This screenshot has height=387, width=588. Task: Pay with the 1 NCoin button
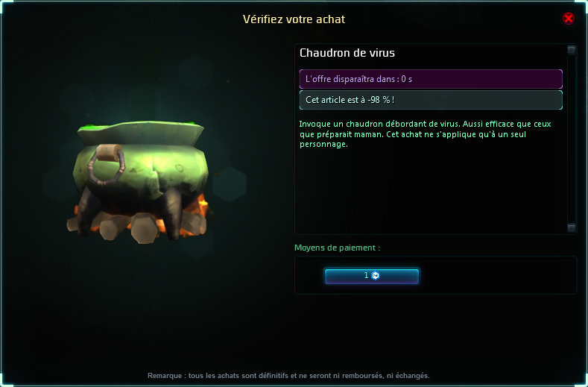[x=372, y=276]
